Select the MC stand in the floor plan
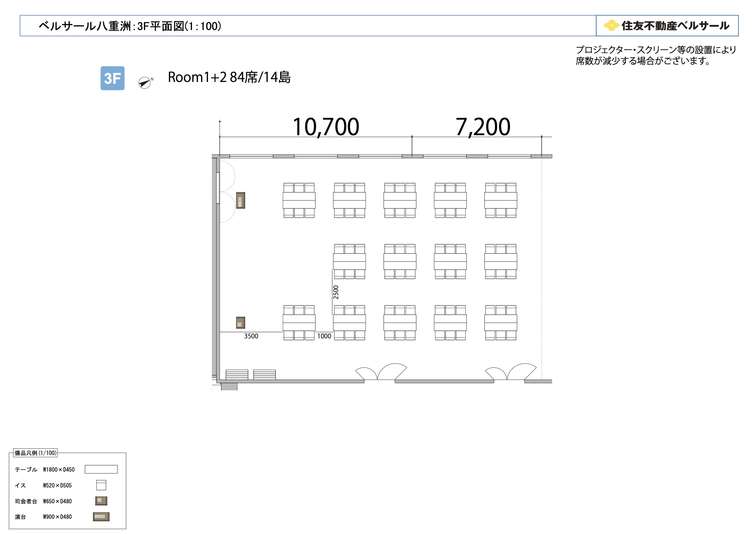 tap(240, 323)
